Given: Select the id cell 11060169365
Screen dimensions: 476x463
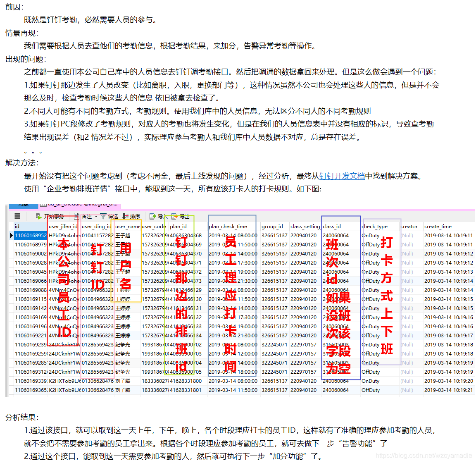Looking at the screenshot, I should point(30,390).
